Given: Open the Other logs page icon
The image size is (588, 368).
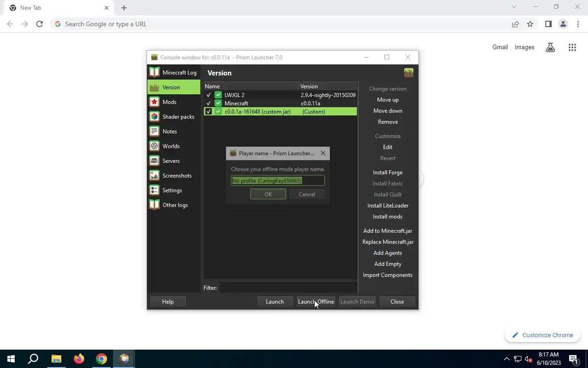Looking at the screenshot, I should pyautogui.click(x=154, y=205).
